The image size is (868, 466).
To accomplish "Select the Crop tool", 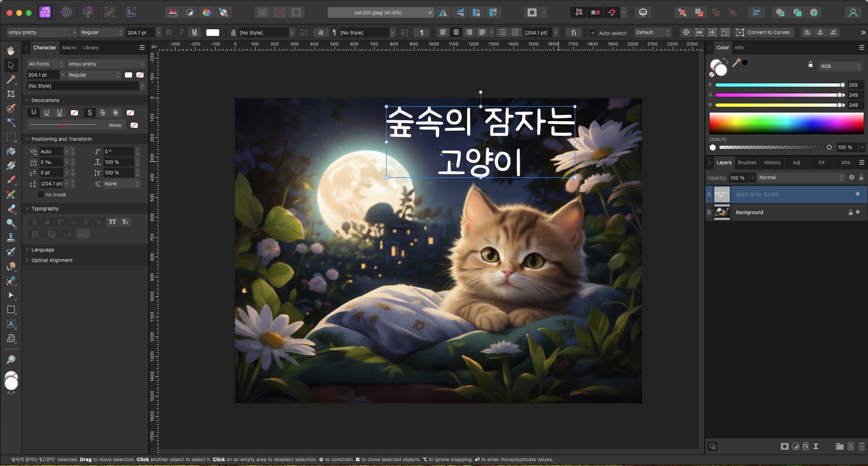I will (11, 94).
